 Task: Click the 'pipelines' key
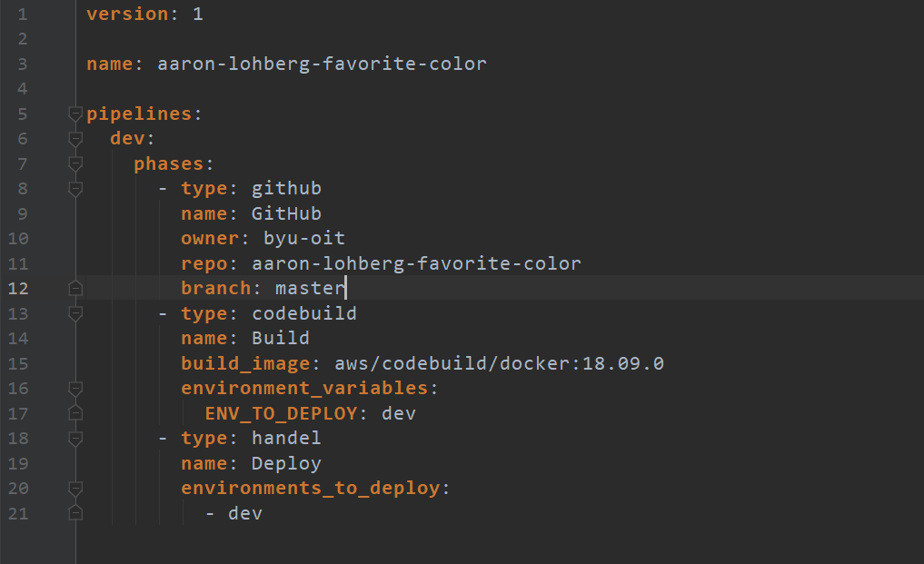140,114
